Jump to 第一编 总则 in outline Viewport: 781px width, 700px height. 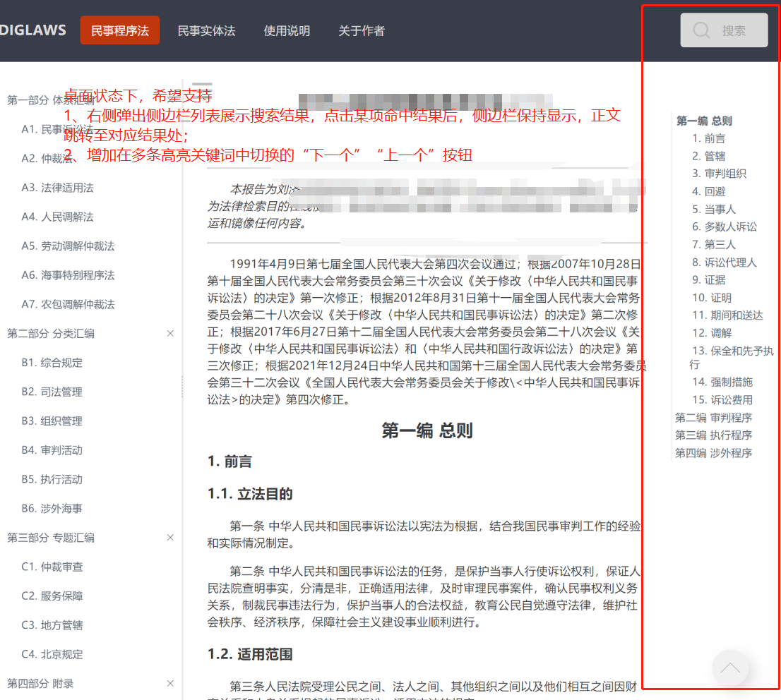[x=704, y=121]
